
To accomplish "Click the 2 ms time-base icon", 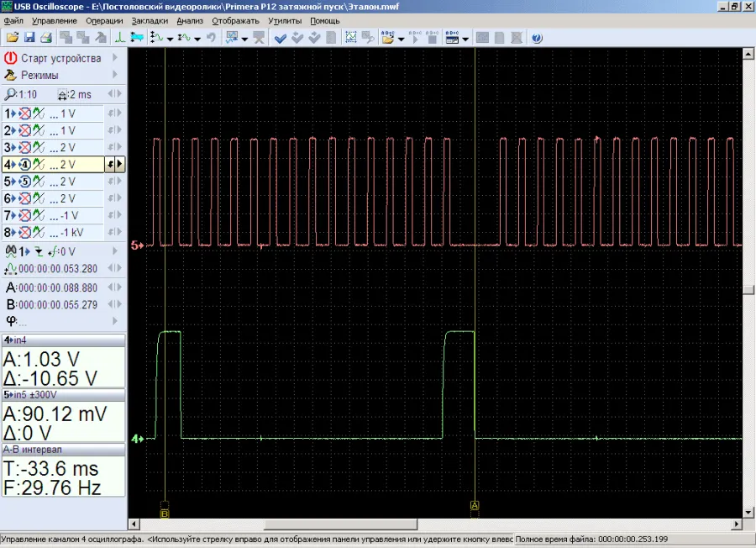I will coord(63,95).
